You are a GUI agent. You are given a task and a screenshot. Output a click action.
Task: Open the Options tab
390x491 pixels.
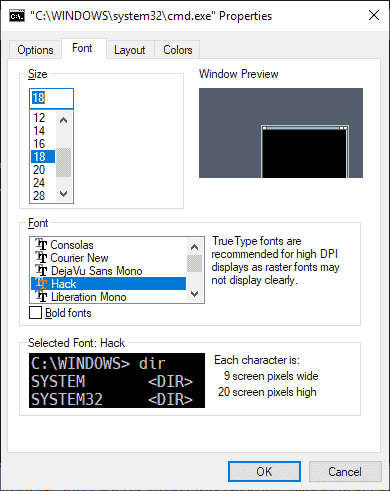(x=35, y=50)
